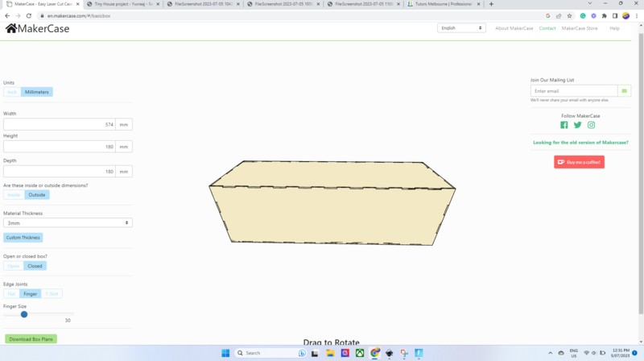Toggle browser side panel icon
The width and height of the screenshot is (644, 361).
[615, 15]
